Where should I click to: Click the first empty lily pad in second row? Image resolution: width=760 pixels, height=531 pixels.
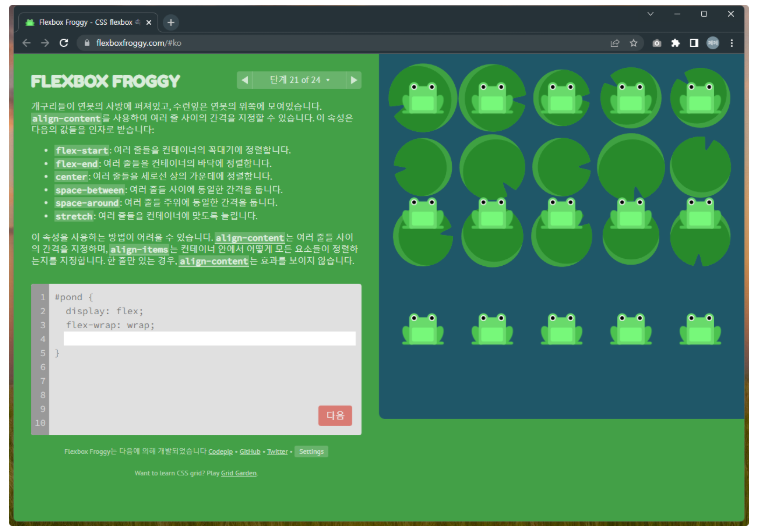[x=423, y=167]
